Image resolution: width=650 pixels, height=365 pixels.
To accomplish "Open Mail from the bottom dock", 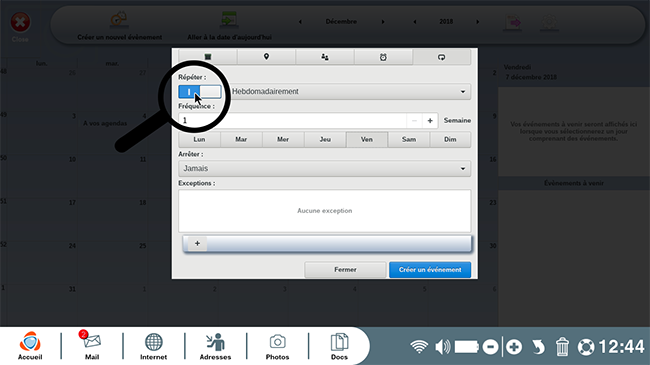I will pos(92,346).
